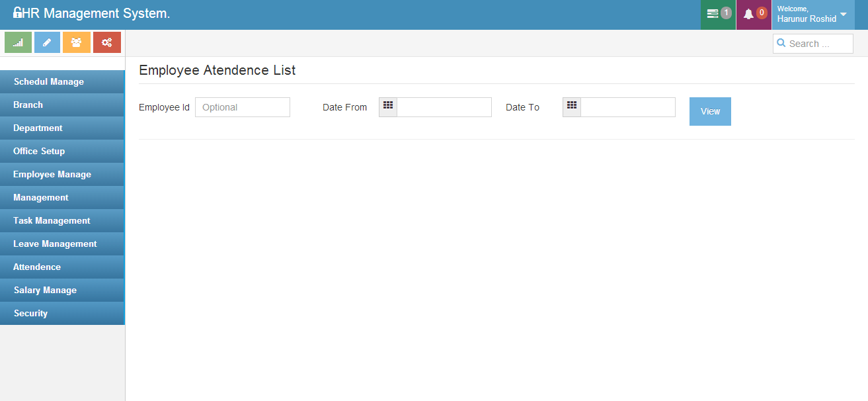Image resolution: width=868 pixels, height=401 pixels.
Task: Click the Date From text field
Action: 444,107
